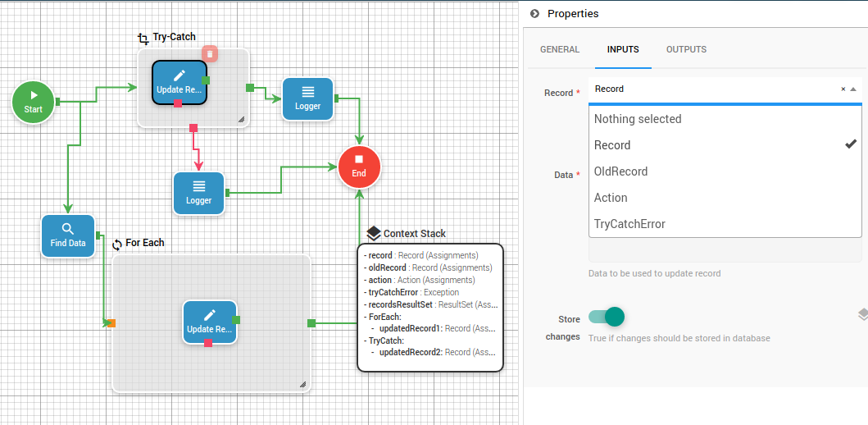Select the Update Record node in Try-Catch
The image size is (868, 425).
point(180,83)
